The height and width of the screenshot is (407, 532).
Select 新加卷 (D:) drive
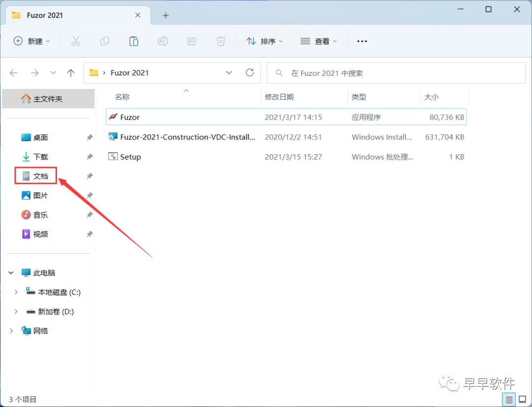pos(56,311)
